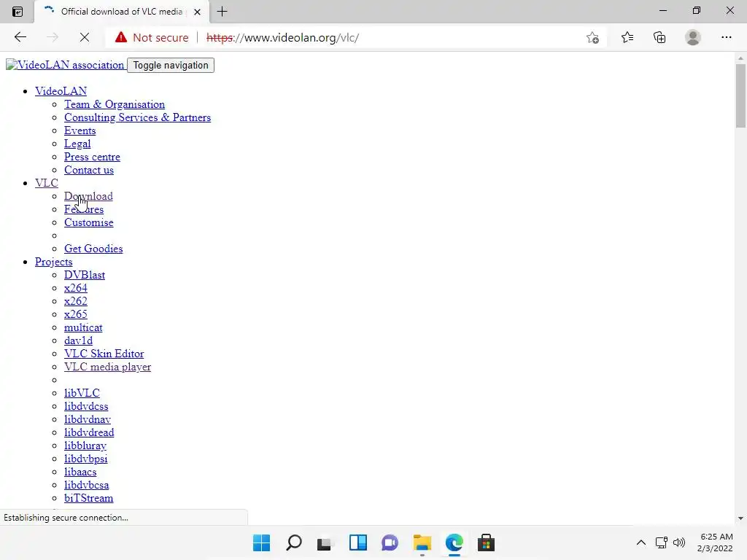Open the biTStream link
Image resolution: width=747 pixels, height=560 pixels.
click(88, 498)
